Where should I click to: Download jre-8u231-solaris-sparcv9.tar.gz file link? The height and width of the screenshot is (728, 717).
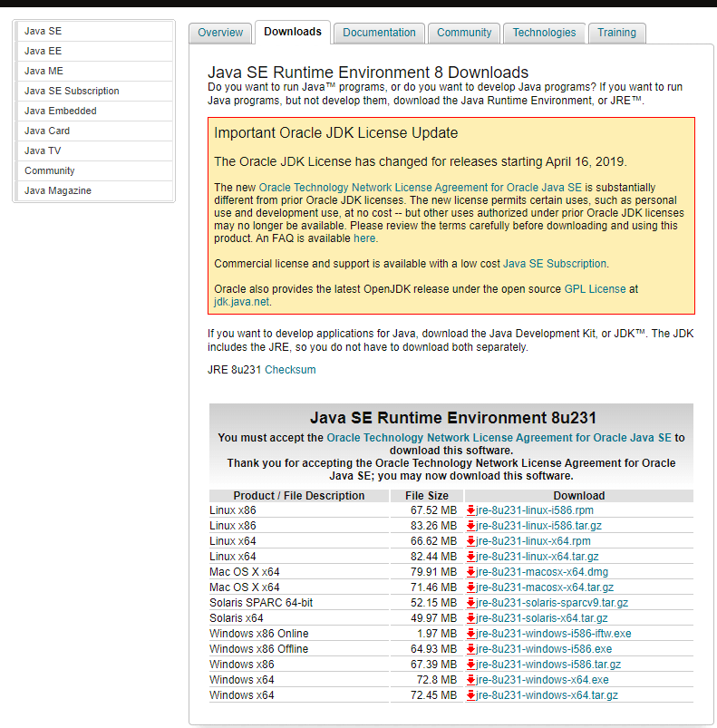pyautogui.click(x=552, y=603)
